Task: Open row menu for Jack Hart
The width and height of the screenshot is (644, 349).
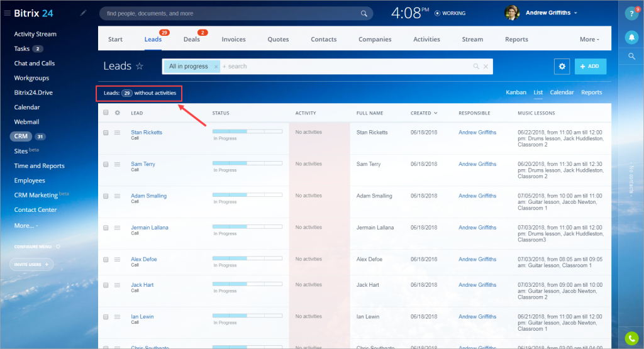Action: pos(118,285)
